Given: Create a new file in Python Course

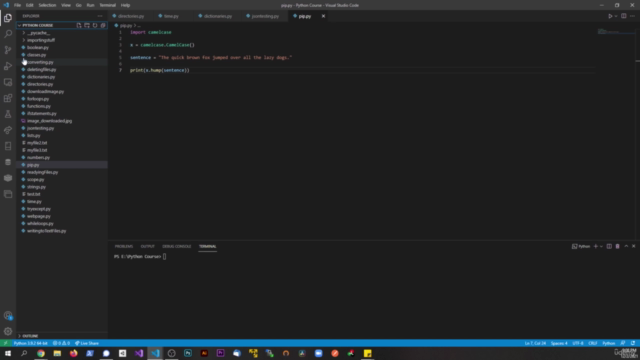Looking at the screenshot, I should 79,25.
